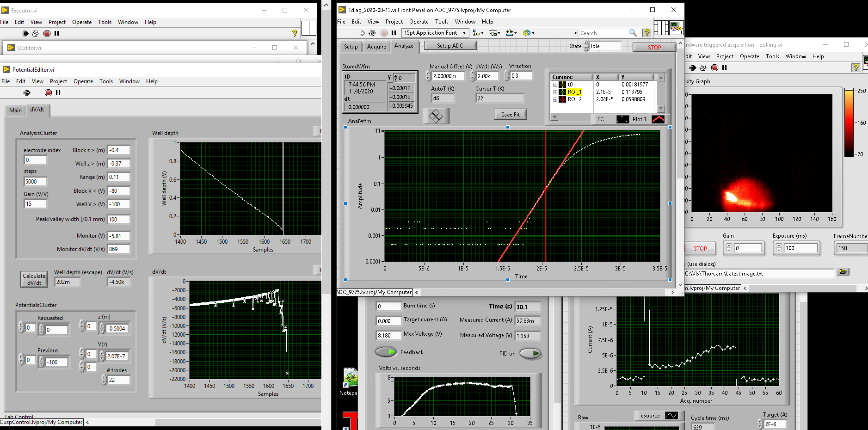
Task: Open the Main tab in PotentialEditor
Action: tap(15, 111)
